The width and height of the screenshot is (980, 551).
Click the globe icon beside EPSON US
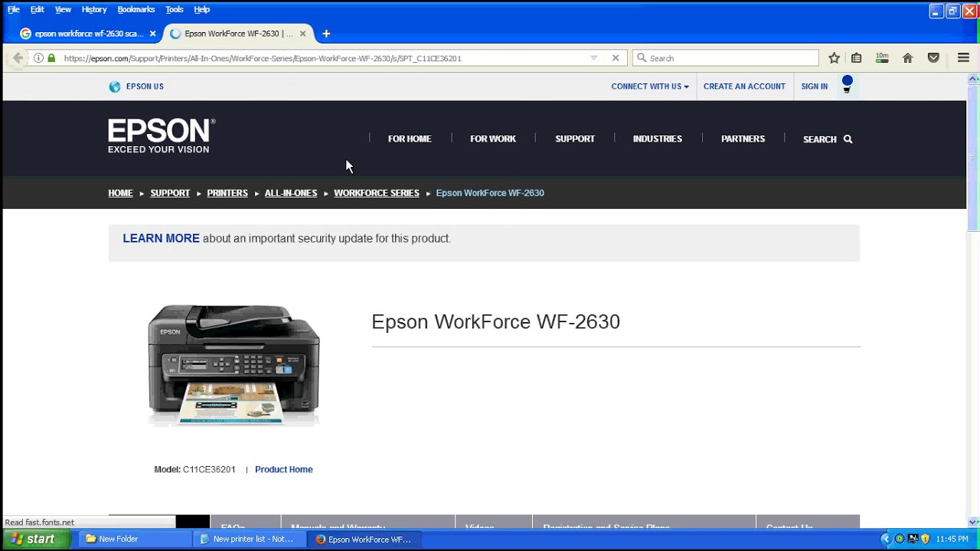[115, 86]
